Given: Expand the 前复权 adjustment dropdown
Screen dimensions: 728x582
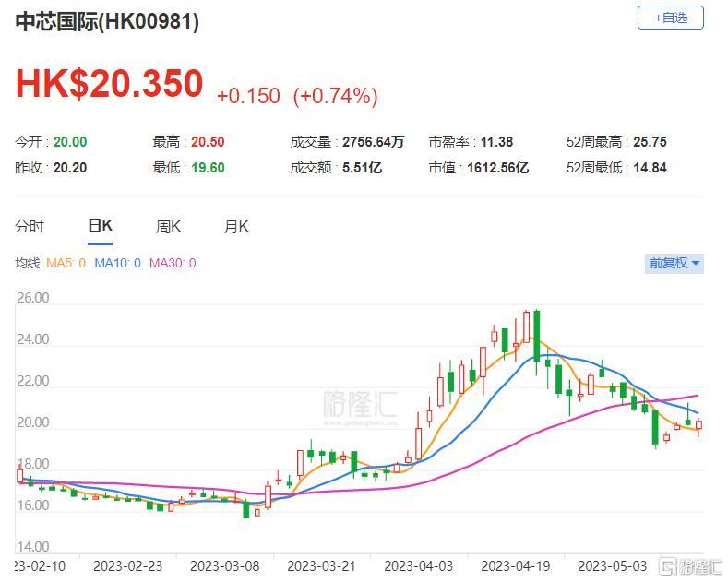Looking at the screenshot, I should [x=674, y=263].
